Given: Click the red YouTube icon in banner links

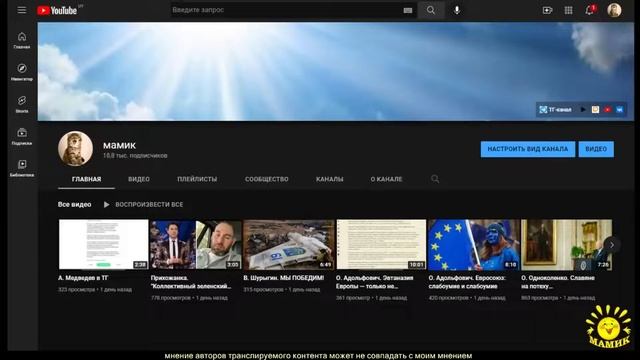Looking at the screenshot, I should tap(607, 109).
